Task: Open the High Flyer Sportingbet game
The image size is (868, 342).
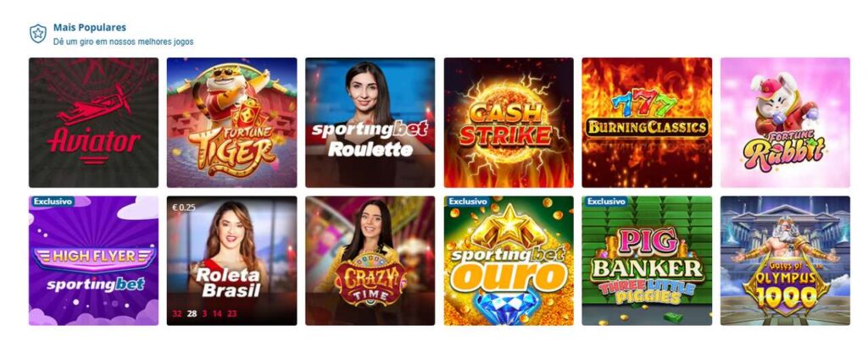Action: click(93, 261)
